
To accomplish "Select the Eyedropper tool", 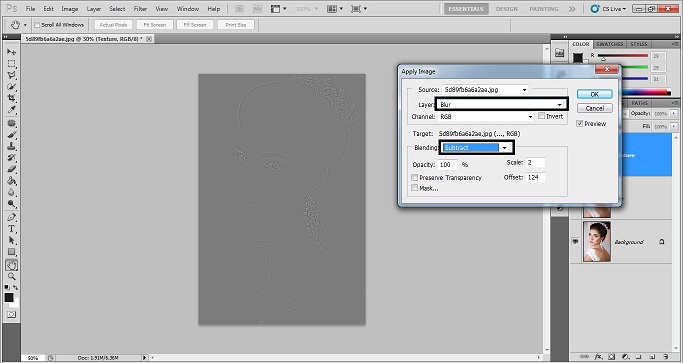I will click(11, 110).
